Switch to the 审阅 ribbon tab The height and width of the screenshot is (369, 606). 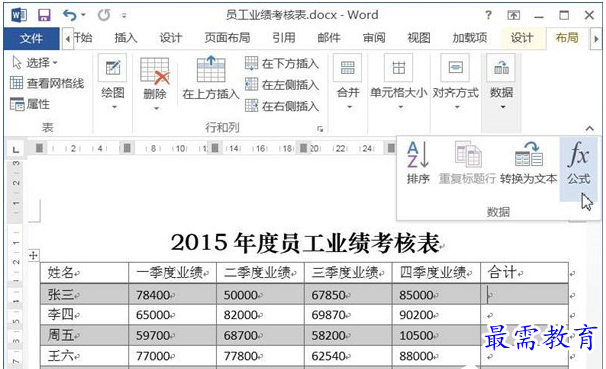pyautogui.click(x=374, y=38)
